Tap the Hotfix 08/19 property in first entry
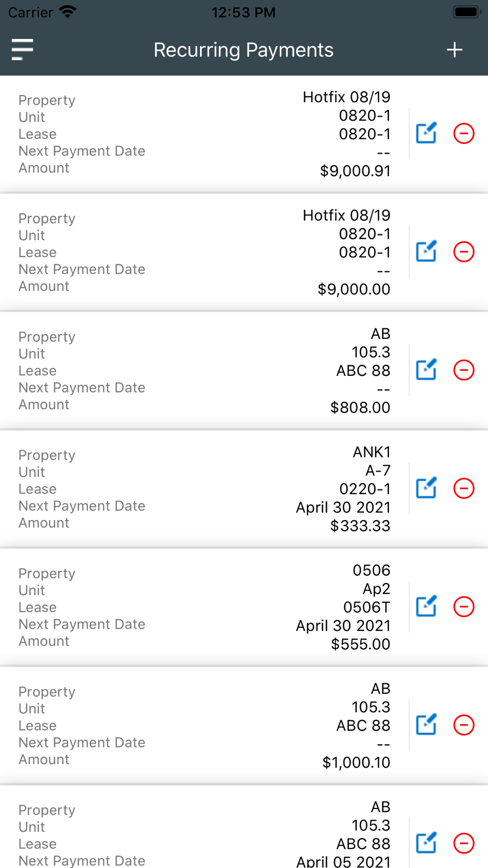 click(x=346, y=97)
